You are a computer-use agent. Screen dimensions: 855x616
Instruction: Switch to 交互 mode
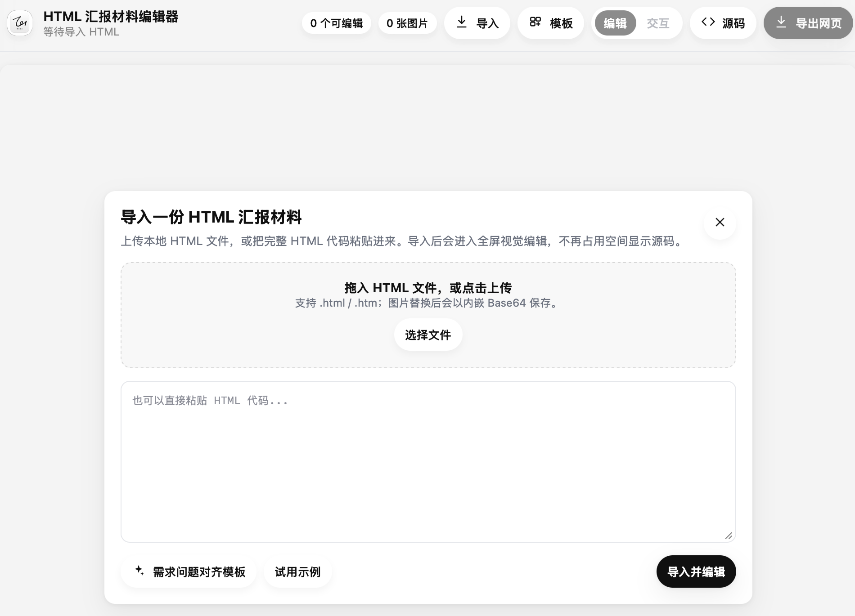(658, 23)
